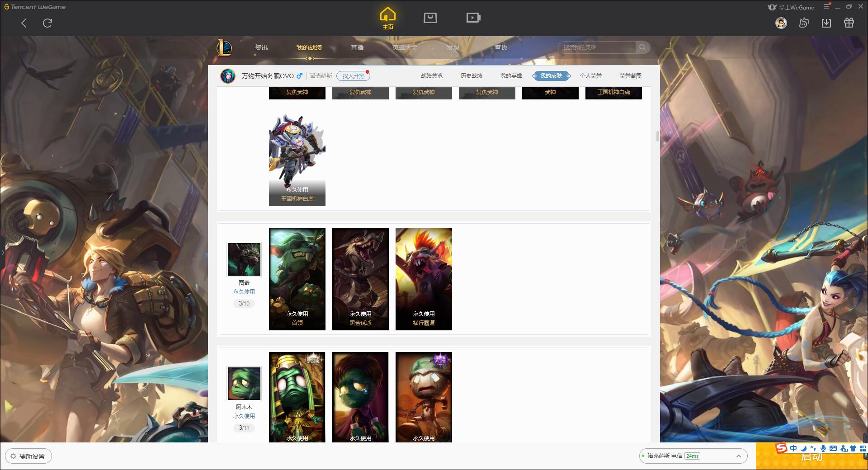
Task: Open the video icon in the top bar
Action: click(x=473, y=18)
